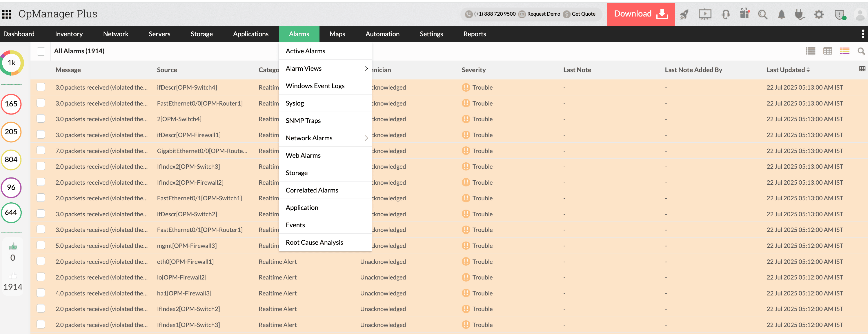The image size is (868, 334).
Task: Check the ifDescr[OPM-Switch4] alarm row
Action: tap(41, 87)
